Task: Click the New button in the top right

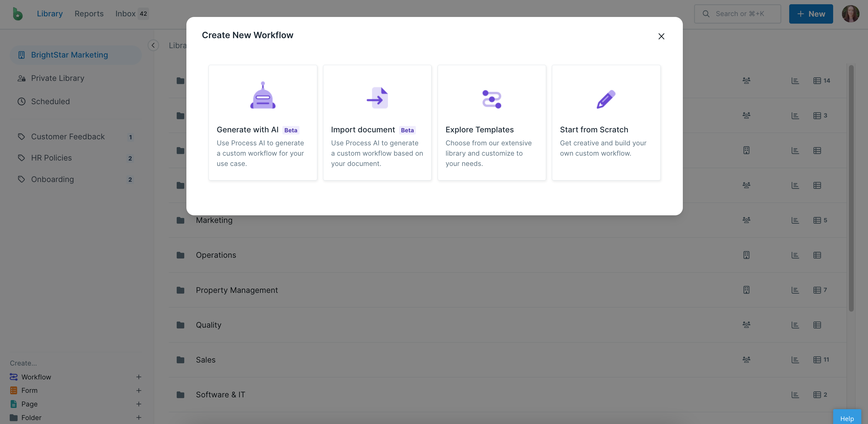Action: coord(811,14)
